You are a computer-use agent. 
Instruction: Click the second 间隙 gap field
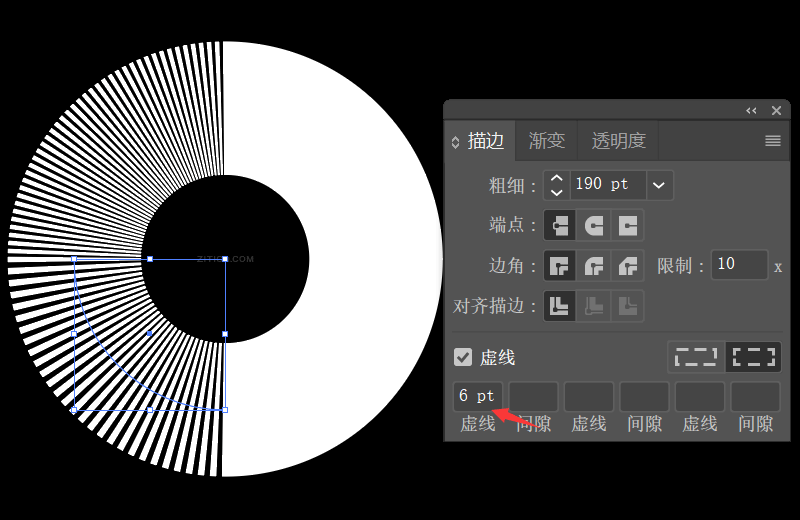click(x=644, y=396)
